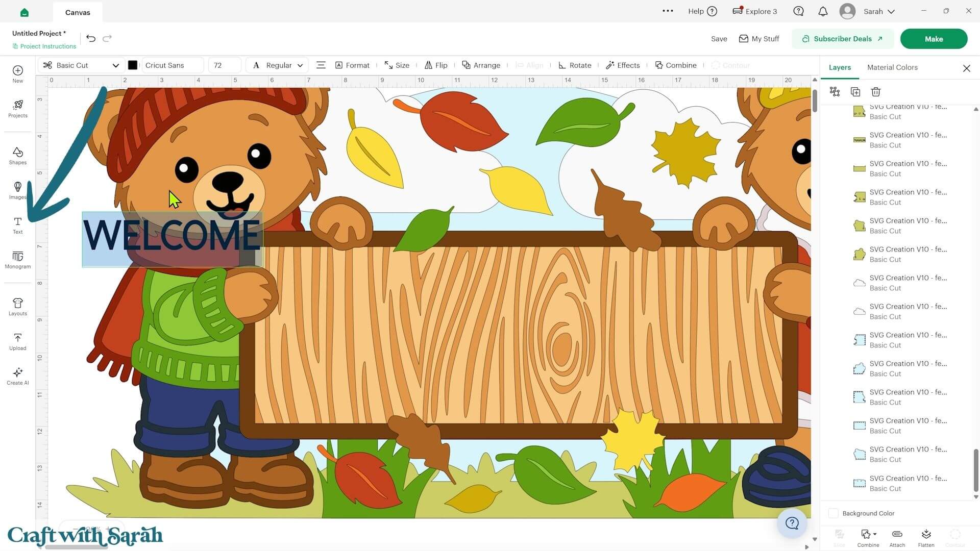Image resolution: width=980 pixels, height=551 pixels.
Task: Open the Project Instructions link
Action: click(x=44, y=46)
